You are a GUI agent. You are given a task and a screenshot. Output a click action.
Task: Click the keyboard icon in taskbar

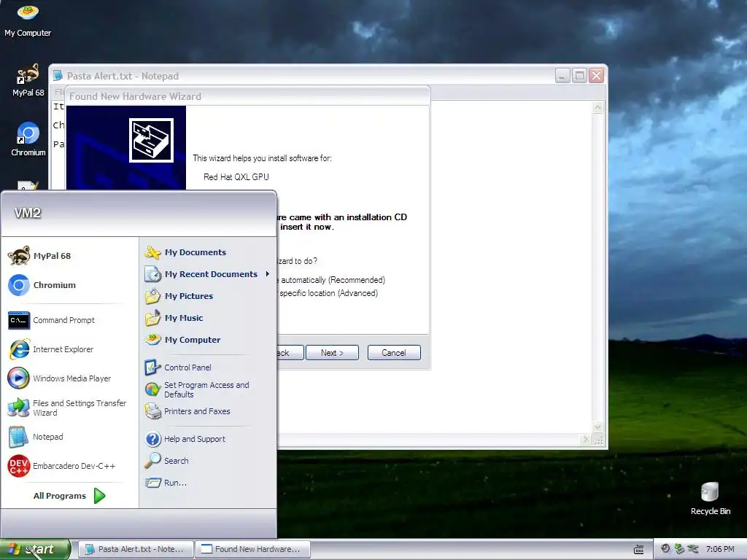pyautogui.click(x=639, y=550)
